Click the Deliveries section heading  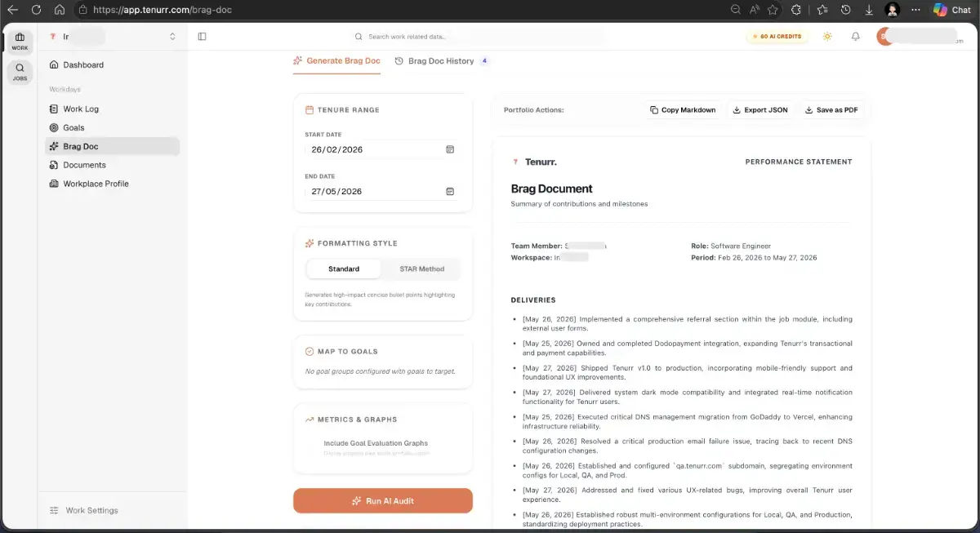tap(533, 300)
